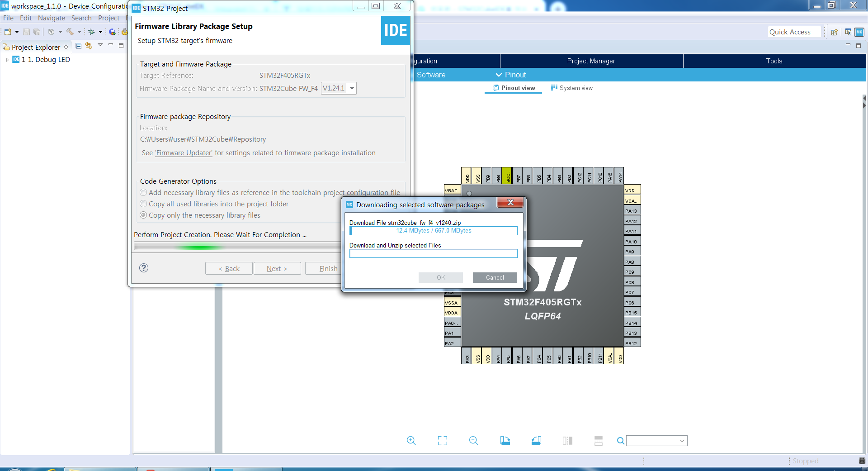Click the hammer Build icon
The height and width of the screenshot is (471, 868).
pyautogui.click(x=70, y=32)
